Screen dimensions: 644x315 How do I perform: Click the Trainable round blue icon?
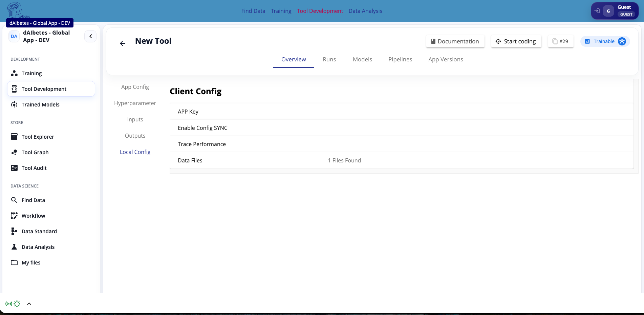pos(622,41)
